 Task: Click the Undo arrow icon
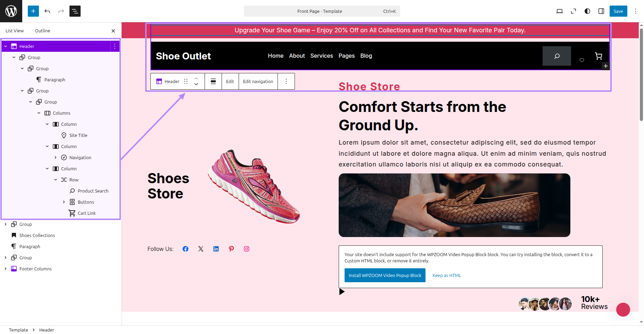pyautogui.click(x=47, y=11)
